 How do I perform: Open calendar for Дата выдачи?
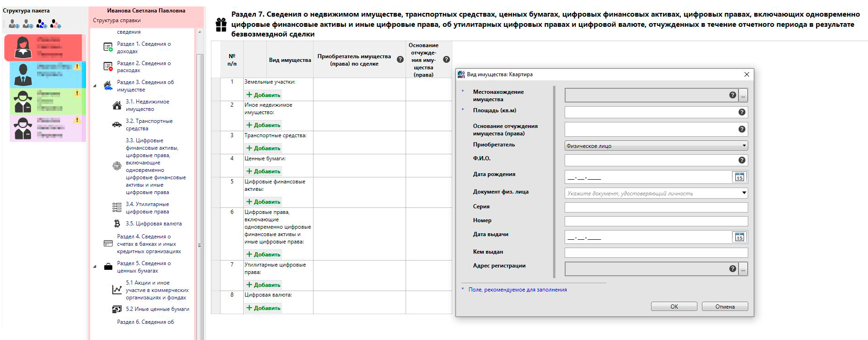739,237
